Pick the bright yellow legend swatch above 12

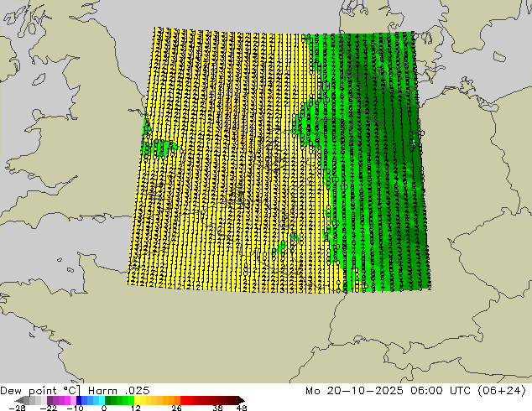[137, 400]
